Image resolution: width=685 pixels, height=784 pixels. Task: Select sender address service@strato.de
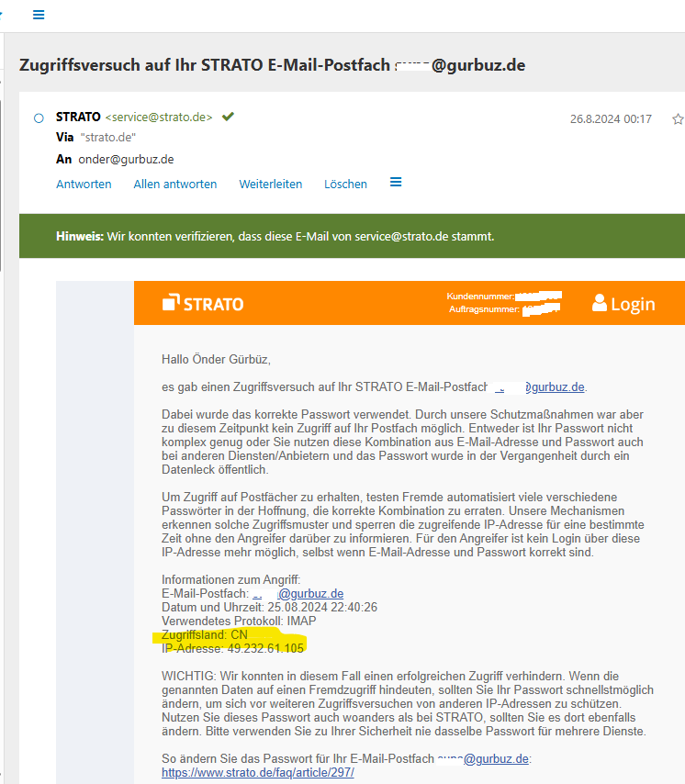coord(159,117)
